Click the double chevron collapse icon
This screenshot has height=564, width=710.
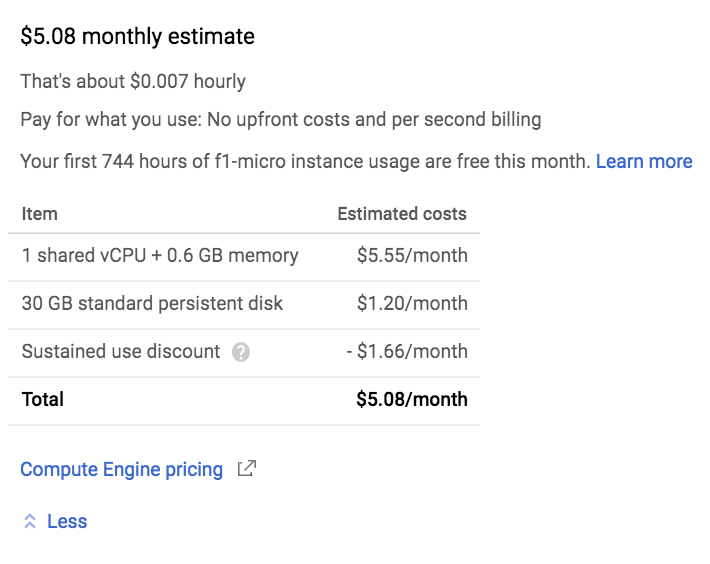pos(30,521)
